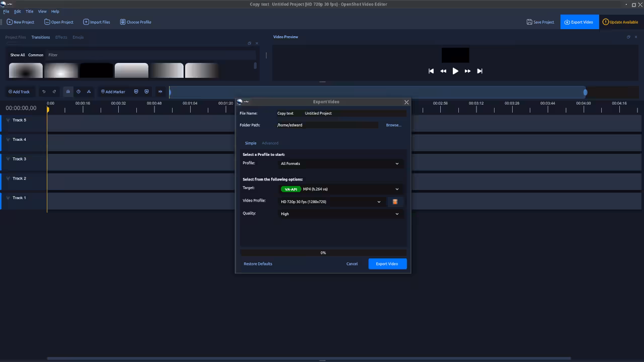Select the first transition thumbnail

(x=26, y=70)
